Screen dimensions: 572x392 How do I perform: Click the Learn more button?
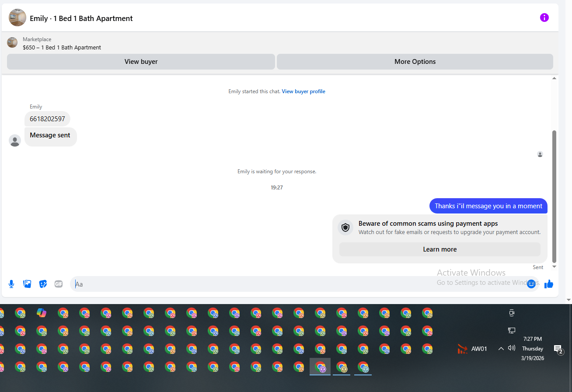[440, 249]
